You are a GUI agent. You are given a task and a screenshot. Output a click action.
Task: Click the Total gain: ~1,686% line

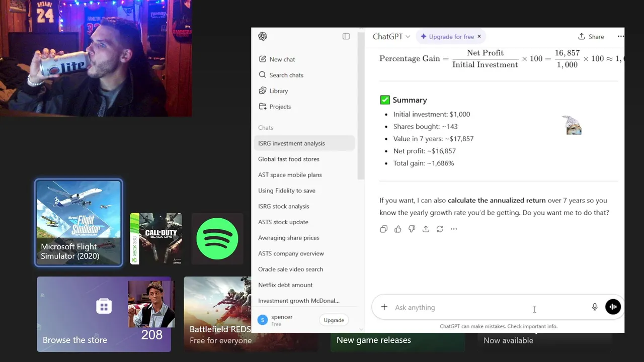tap(424, 163)
